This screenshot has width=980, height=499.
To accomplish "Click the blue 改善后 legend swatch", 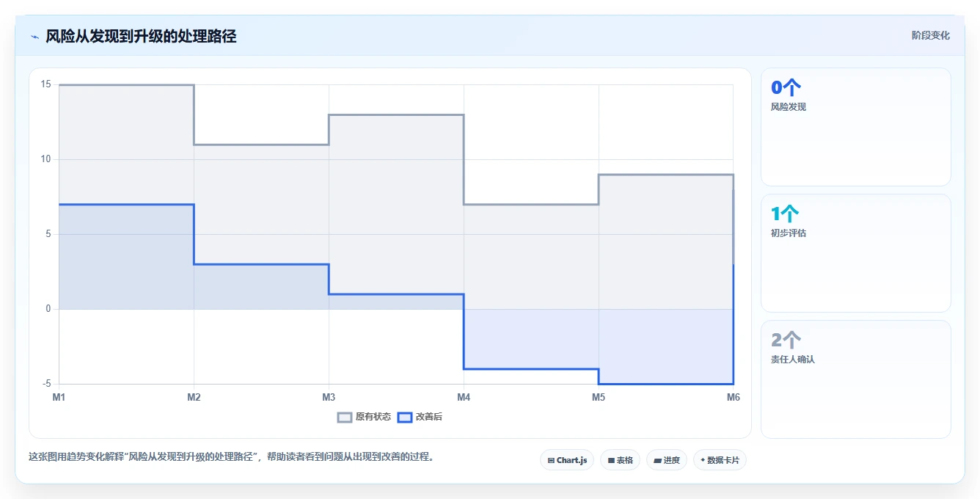I will pos(404,417).
